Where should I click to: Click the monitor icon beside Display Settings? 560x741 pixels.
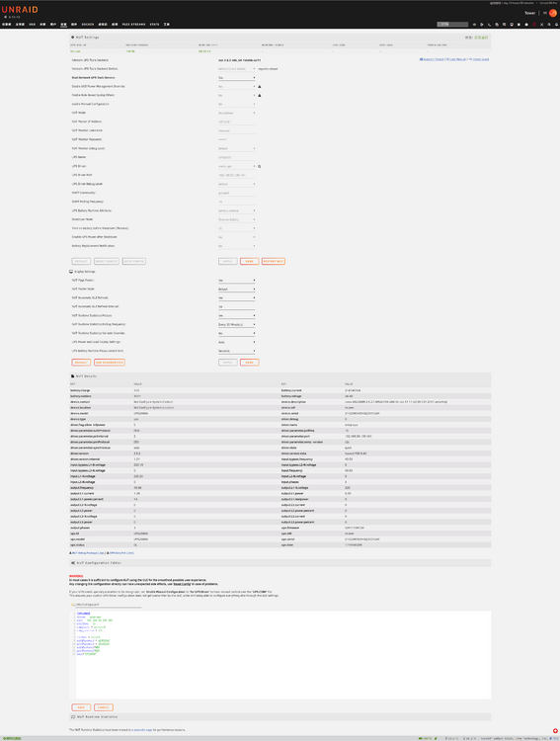71,272
